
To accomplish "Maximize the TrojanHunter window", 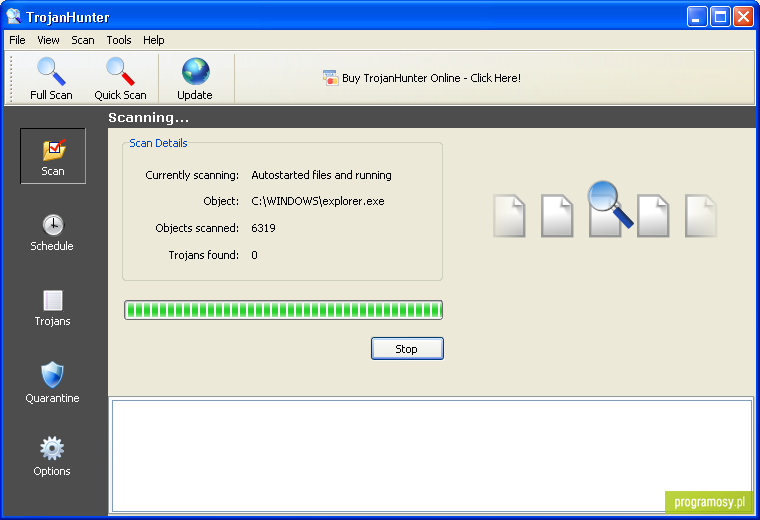I will [x=720, y=17].
